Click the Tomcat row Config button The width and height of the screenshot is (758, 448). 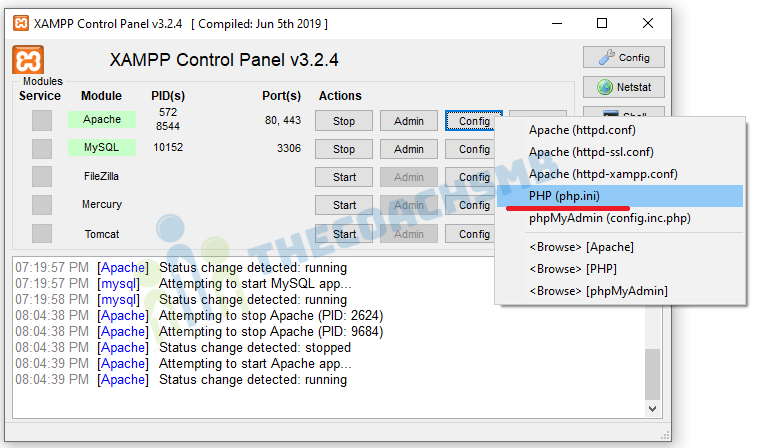(x=470, y=234)
